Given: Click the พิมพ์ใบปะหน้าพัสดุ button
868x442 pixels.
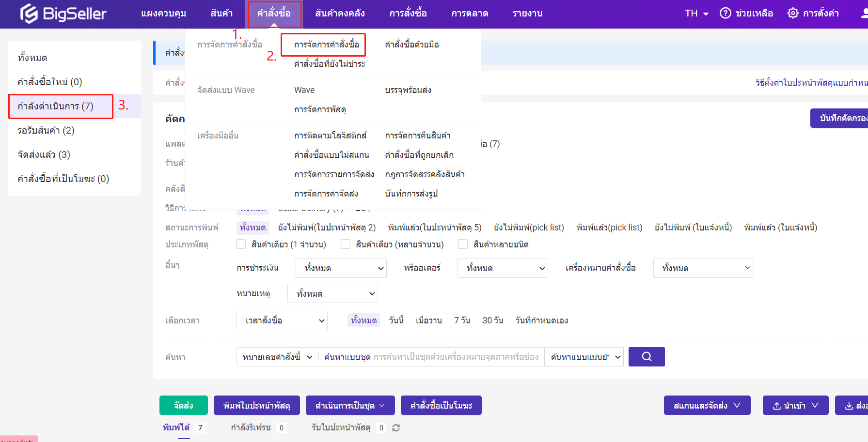Looking at the screenshot, I should [256, 405].
